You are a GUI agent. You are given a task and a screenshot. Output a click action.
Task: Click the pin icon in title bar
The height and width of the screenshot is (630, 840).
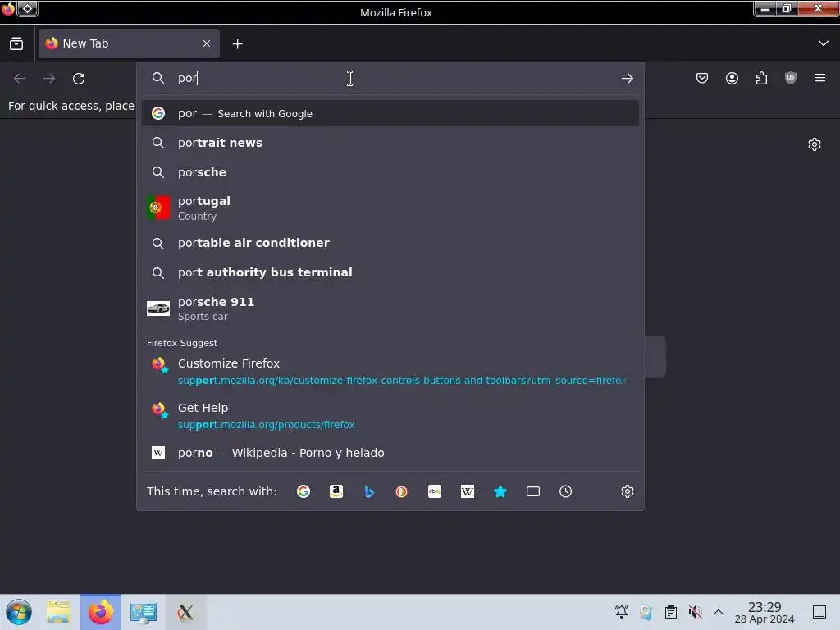tap(27, 8)
